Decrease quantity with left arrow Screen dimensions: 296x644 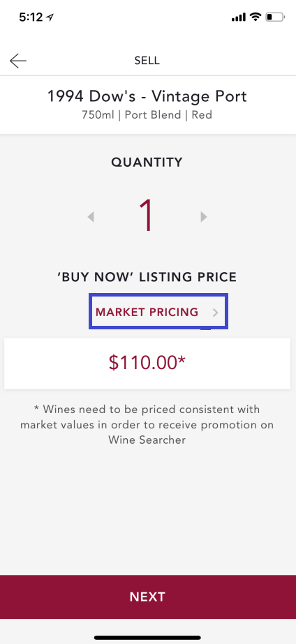pyautogui.click(x=91, y=216)
